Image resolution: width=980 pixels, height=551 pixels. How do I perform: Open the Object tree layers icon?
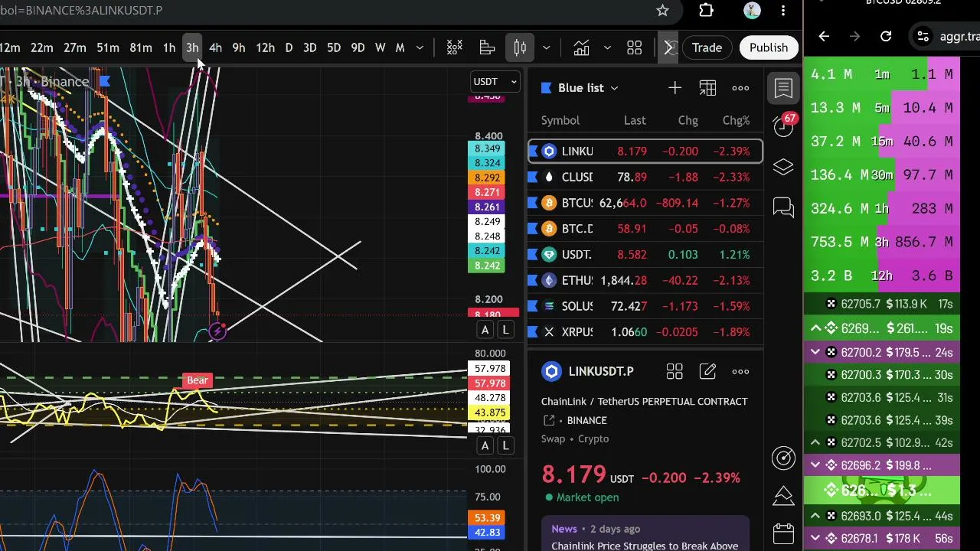783,168
